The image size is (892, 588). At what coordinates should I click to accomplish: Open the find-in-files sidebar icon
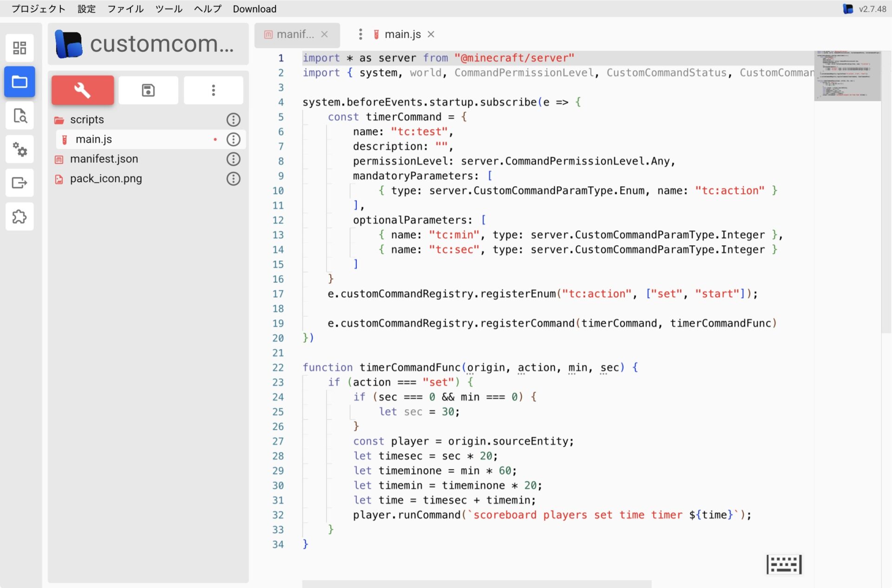(x=20, y=116)
